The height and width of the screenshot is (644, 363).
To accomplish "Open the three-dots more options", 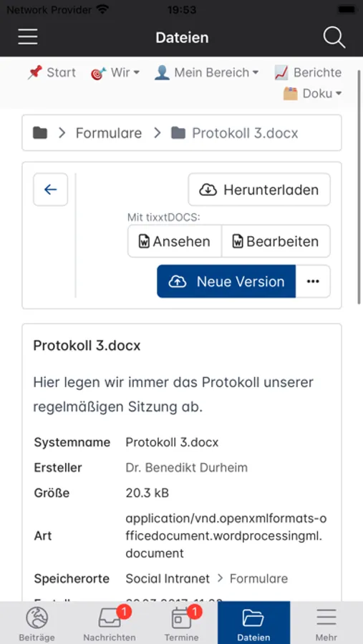I will [313, 281].
